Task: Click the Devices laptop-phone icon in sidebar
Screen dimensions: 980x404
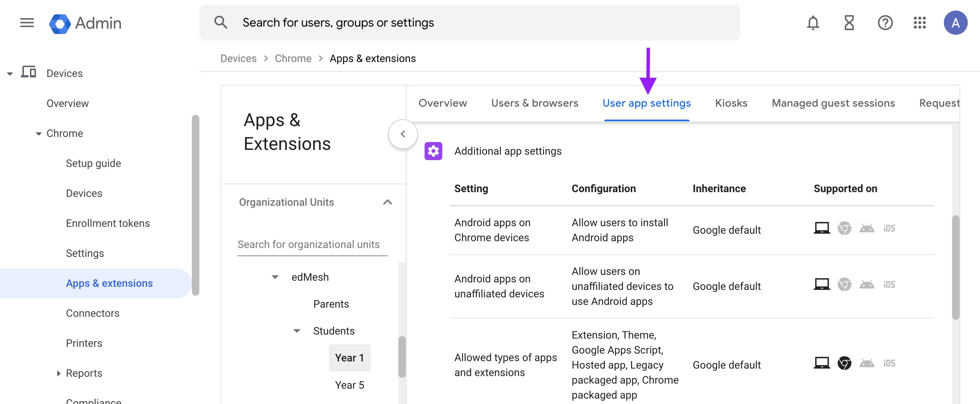Action: coord(29,72)
